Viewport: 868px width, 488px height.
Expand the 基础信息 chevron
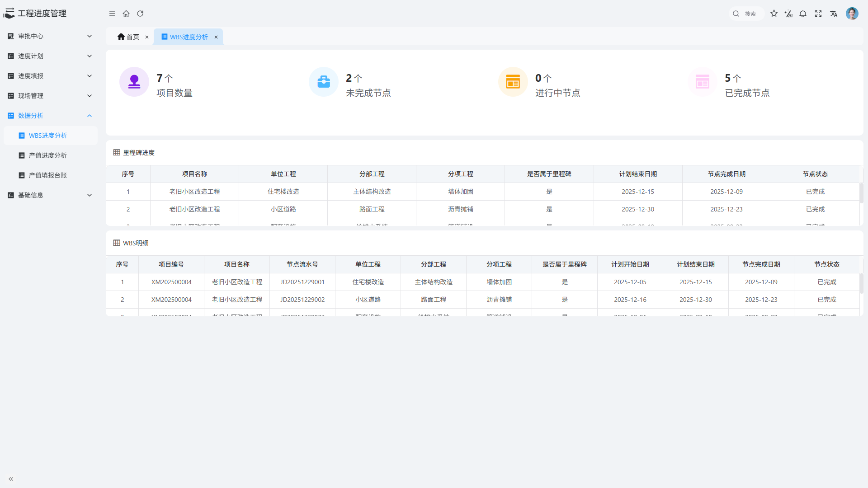(x=90, y=195)
